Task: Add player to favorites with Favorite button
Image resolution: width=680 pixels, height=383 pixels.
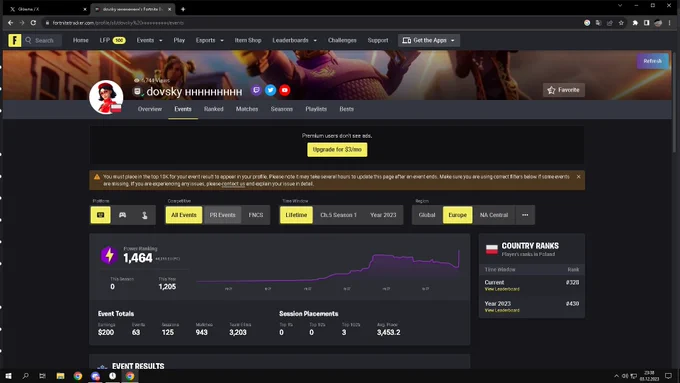Action: tap(564, 90)
